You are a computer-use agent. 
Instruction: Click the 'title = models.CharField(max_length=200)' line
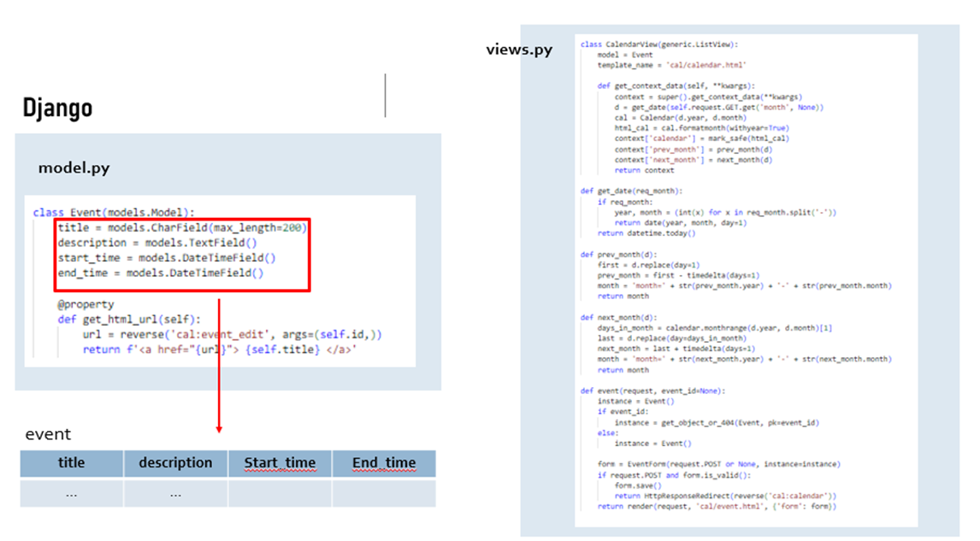pos(182,228)
